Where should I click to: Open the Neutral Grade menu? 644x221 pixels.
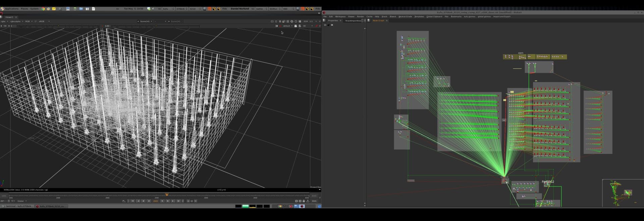coord(405,16)
